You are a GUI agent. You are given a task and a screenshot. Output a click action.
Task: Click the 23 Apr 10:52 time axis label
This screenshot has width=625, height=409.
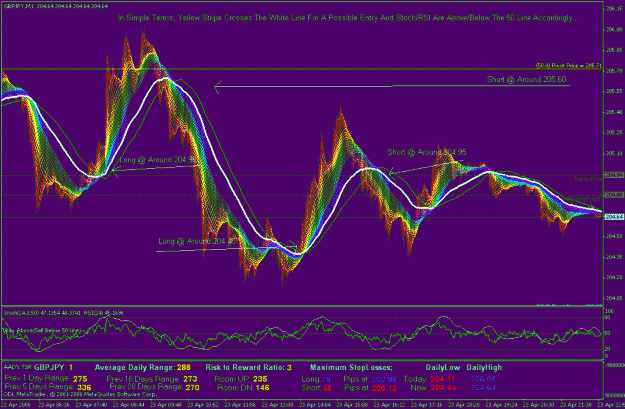(x=202, y=404)
